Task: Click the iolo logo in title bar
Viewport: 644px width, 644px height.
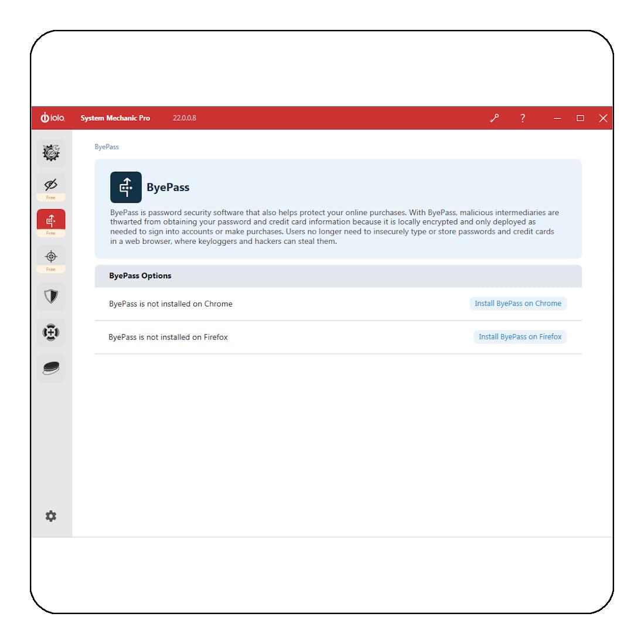Action: pos(52,118)
